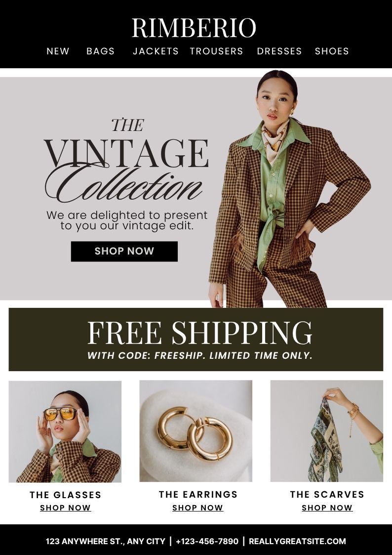Viewport: 392px width, 555px height.
Task: Open the NEW navigation menu item
Action: pyautogui.click(x=58, y=51)
